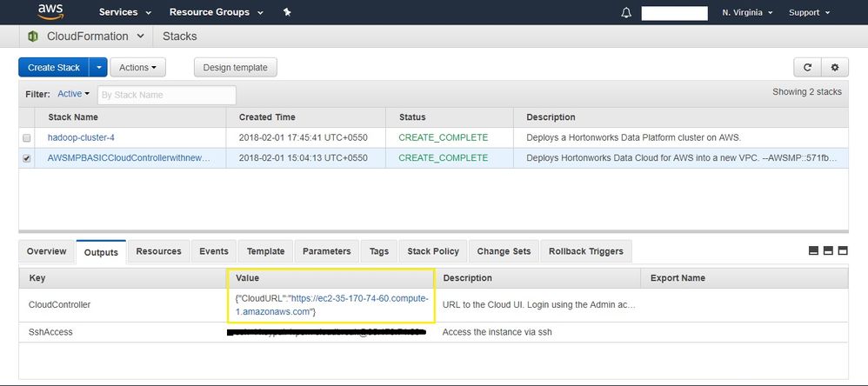Check the hadoop-cluster-4 stack checkbox
The height and width of the screenshot is (386, 868).
coord(27,137)
